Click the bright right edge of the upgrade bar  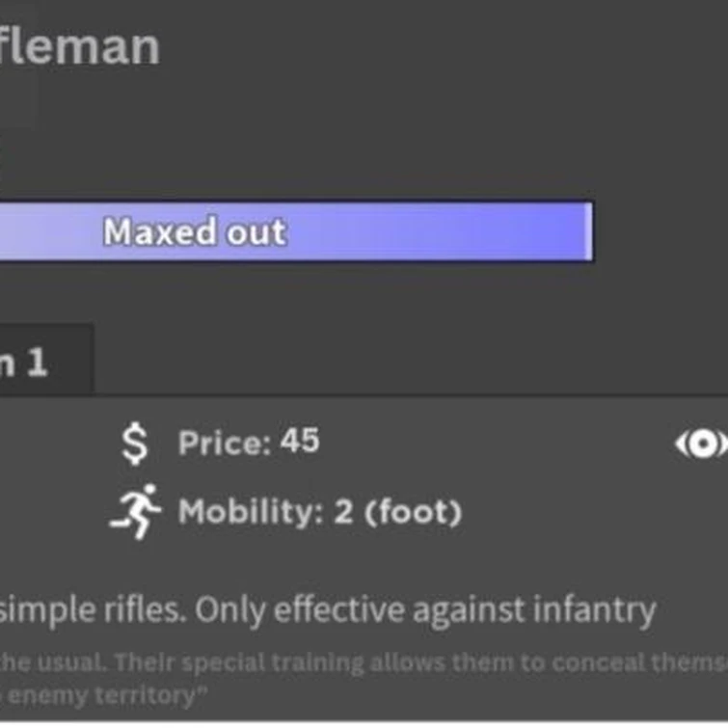pos(589,231)
